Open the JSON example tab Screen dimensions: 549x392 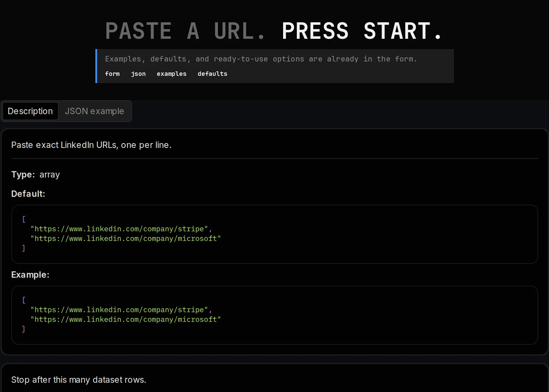coord(94,111)
